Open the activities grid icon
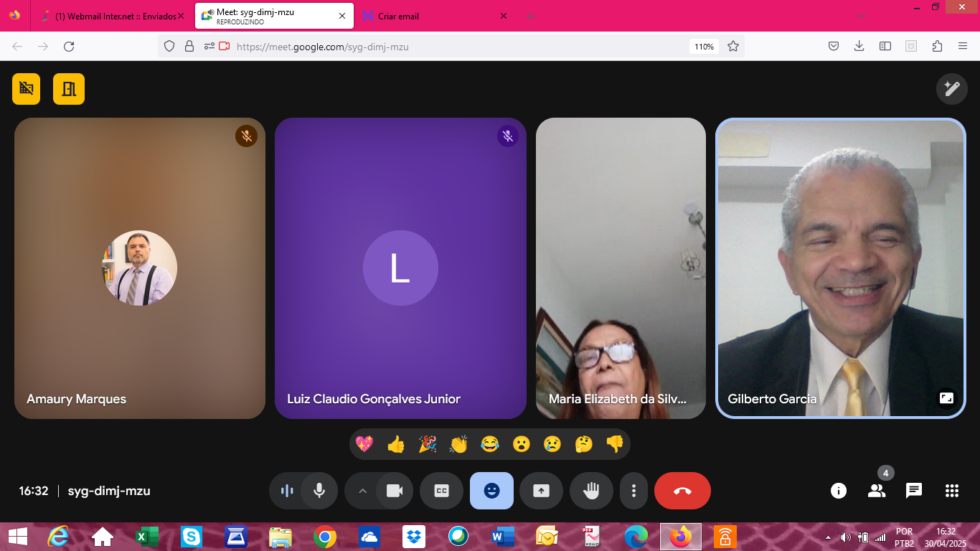Image resolution: width=980 pixels, height=551 pixels. coord(951,491)
